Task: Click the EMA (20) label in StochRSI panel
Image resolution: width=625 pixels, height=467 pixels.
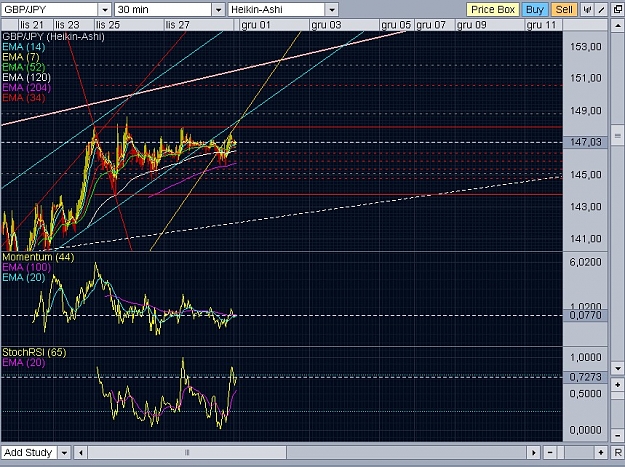Action: pos(24,363)
